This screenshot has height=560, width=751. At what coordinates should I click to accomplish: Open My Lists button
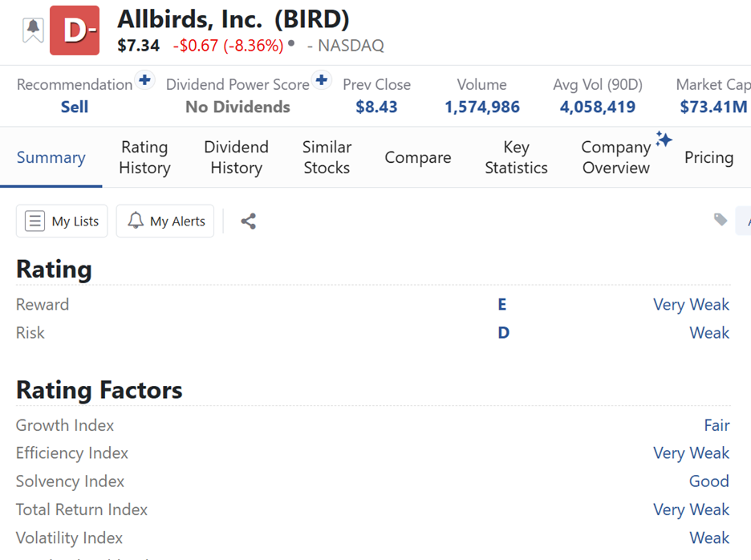62,221
